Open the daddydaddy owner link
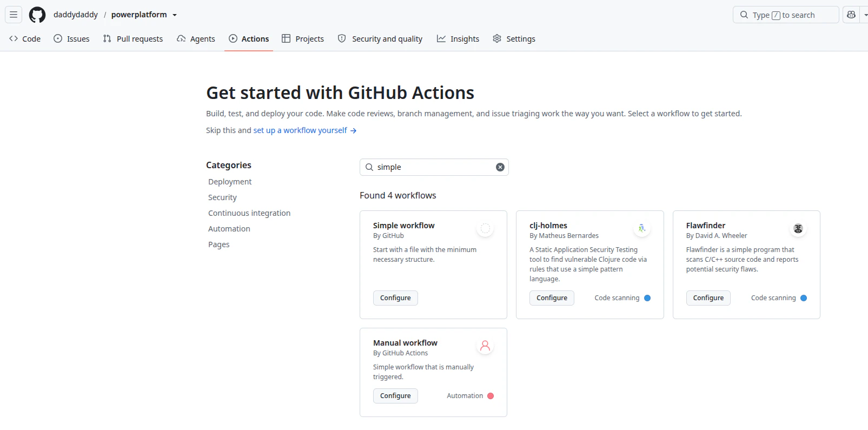This screenshot has width=868, height=430. click(x=76, y=15)
